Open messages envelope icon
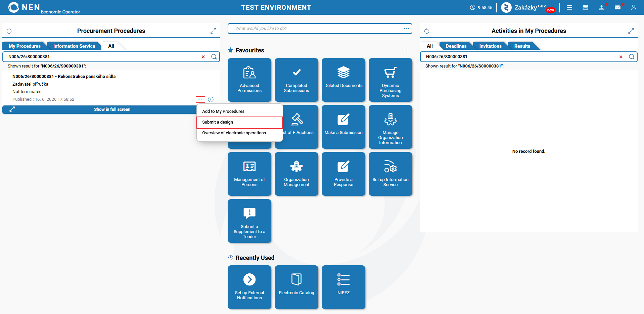644x314 pixels. [618, 7]
